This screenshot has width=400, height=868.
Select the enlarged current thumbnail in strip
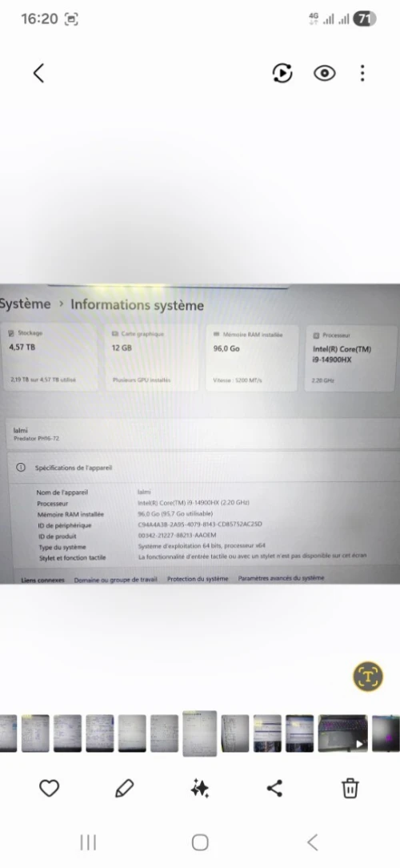pyautogui.click(x=200, y=733)
